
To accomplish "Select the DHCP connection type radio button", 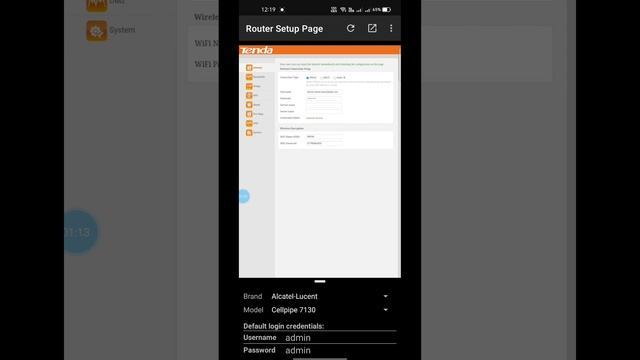I will pos(321,78).
